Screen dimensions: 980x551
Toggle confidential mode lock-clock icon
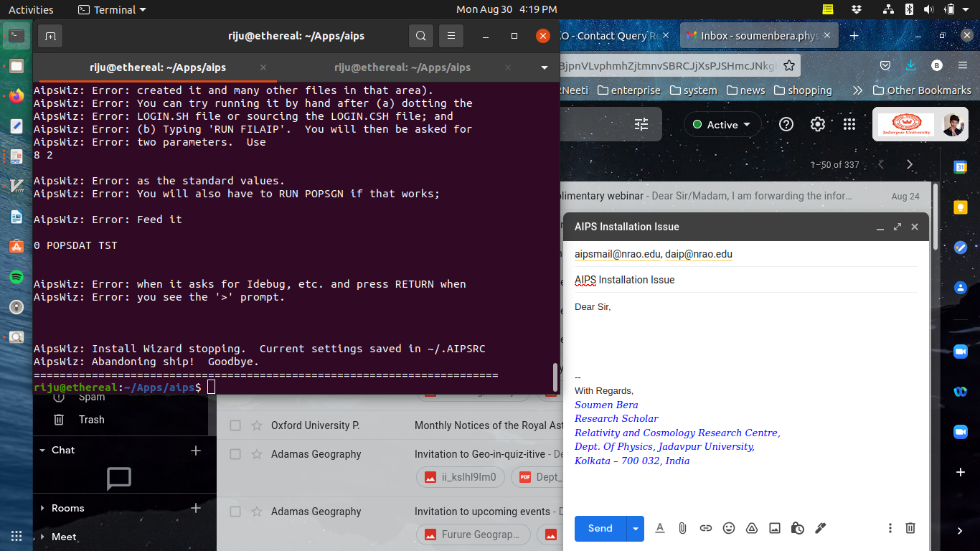pyautogui.click(x=798, y=528)
